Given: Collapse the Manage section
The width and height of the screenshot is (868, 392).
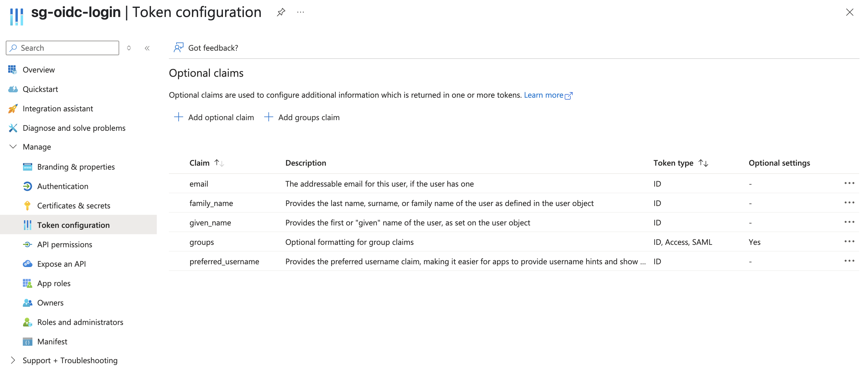Looking at the screenshot, I should tap(12, 146).
